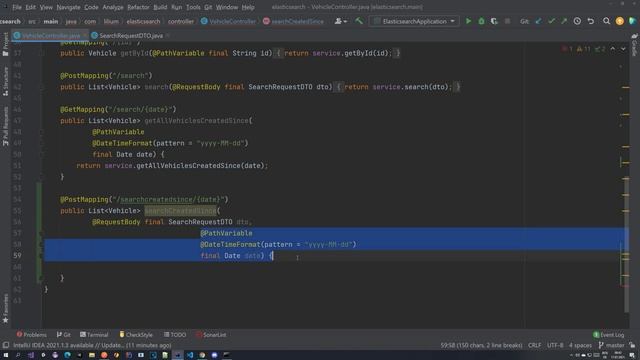Screen dimensions: 640x360
Task: Toggle the Pull Requests side panel
Action: point(5,127)
